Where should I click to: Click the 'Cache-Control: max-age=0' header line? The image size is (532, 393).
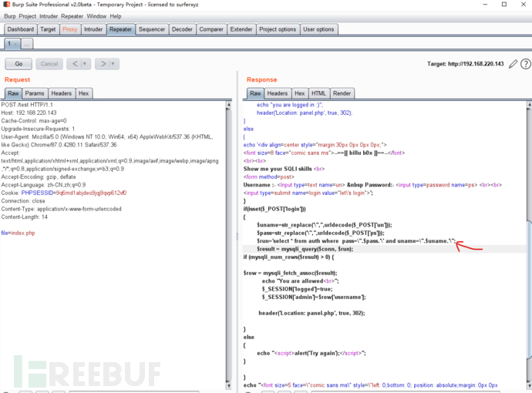click(34, 121)
